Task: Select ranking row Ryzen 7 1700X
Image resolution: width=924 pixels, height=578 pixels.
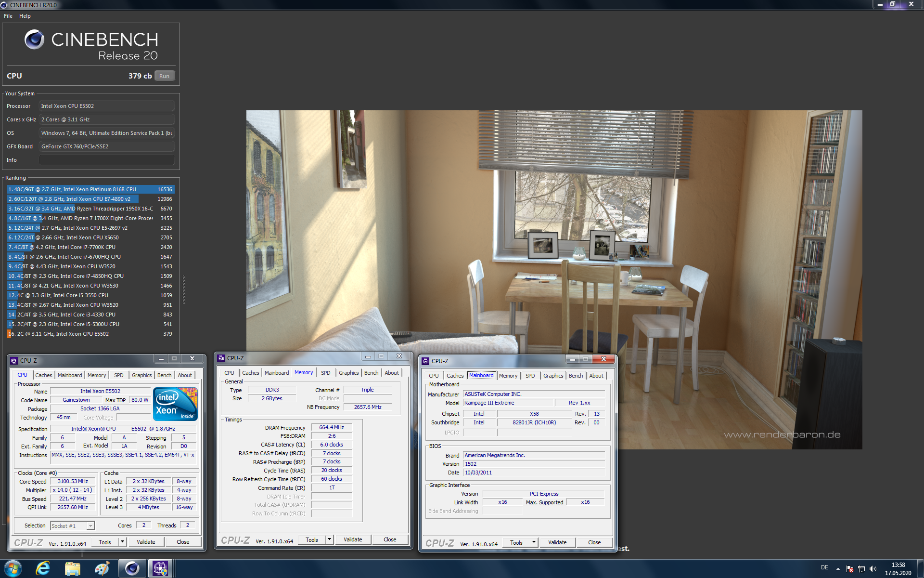Action: [90, 218]
